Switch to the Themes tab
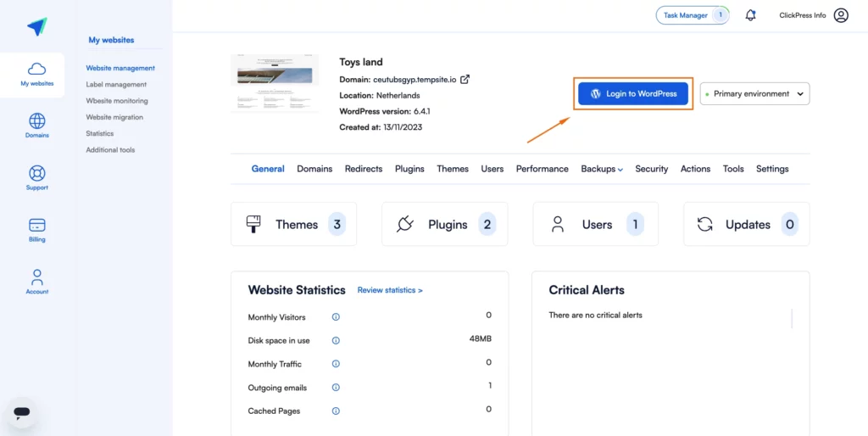 pyautogui.click(x=453, y=169)
